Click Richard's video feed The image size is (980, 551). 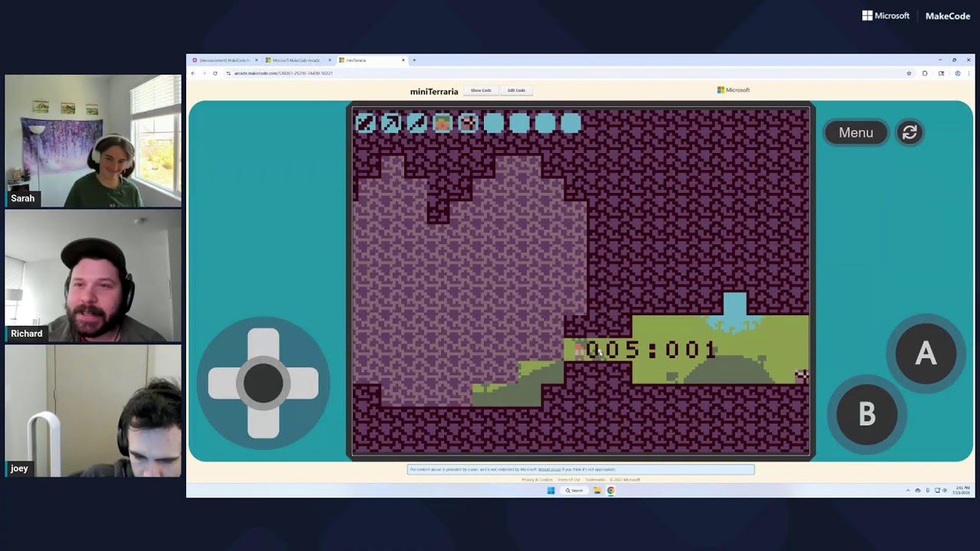point(93,275)
